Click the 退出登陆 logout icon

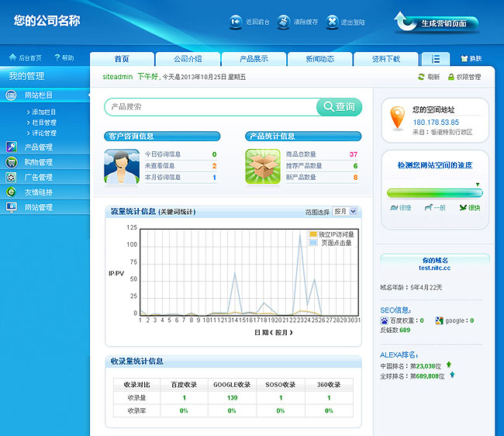coord(333,22)
